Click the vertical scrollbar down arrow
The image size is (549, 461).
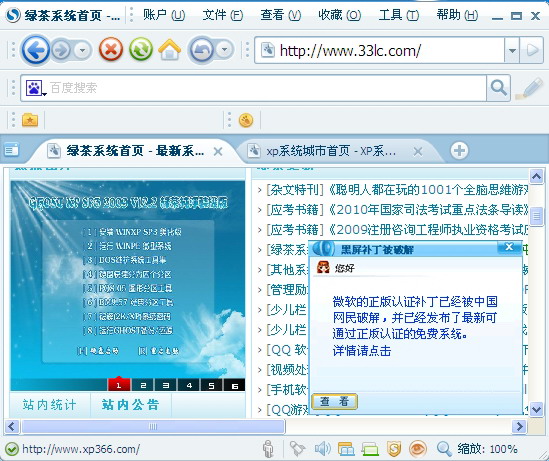(536, 409)
